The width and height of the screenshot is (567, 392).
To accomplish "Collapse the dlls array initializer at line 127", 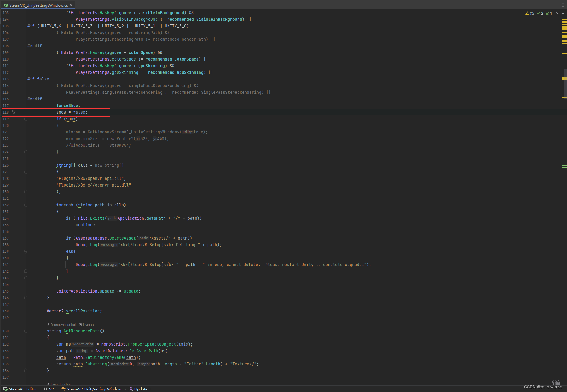I will point(26,172).
